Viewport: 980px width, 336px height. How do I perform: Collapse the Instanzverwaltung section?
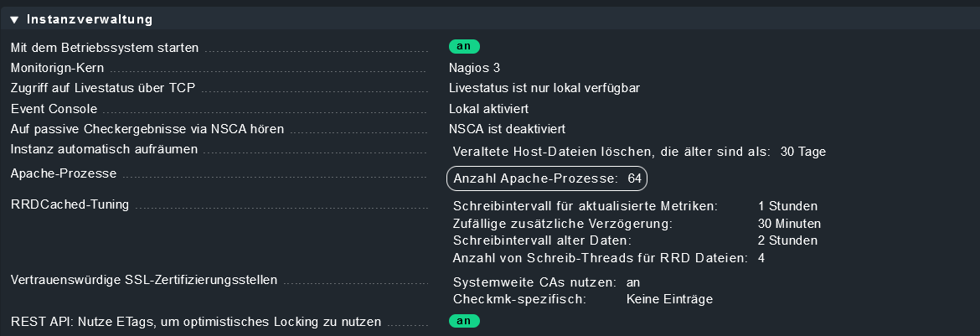click(x=14, y=18)
